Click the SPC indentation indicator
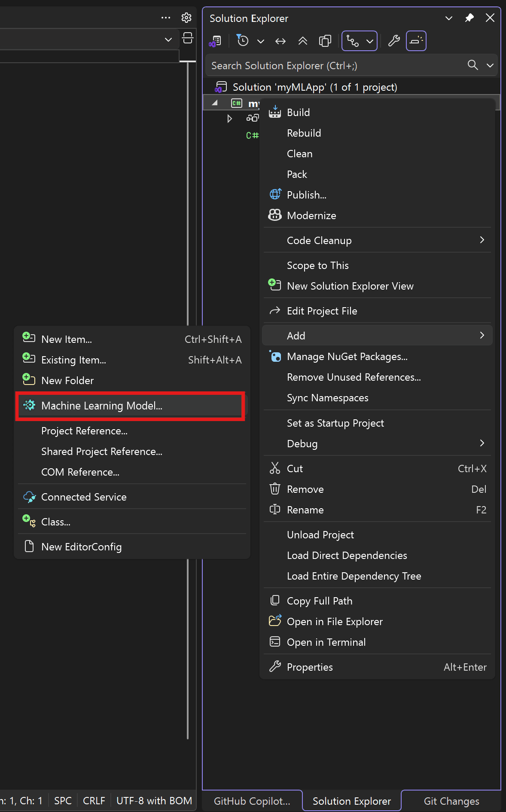This screenshot has width=506, height=812. pyautogui.click(x=63, y=801)
